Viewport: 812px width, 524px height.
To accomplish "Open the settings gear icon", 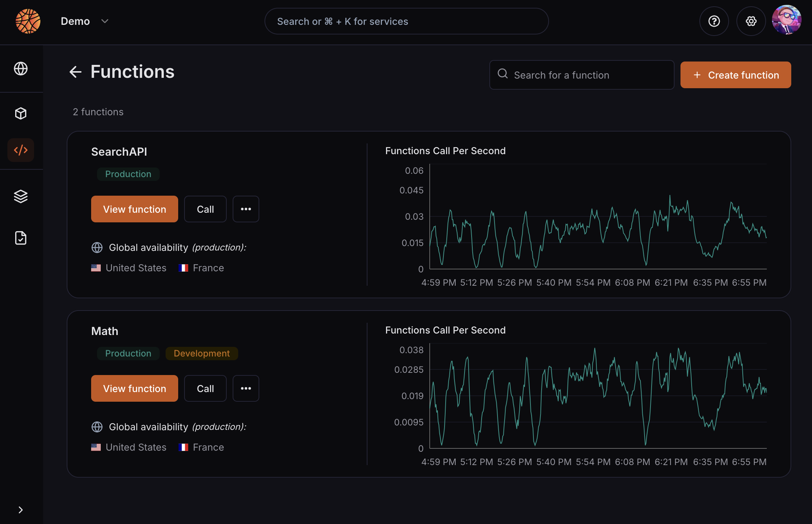I will click(751, 21).
